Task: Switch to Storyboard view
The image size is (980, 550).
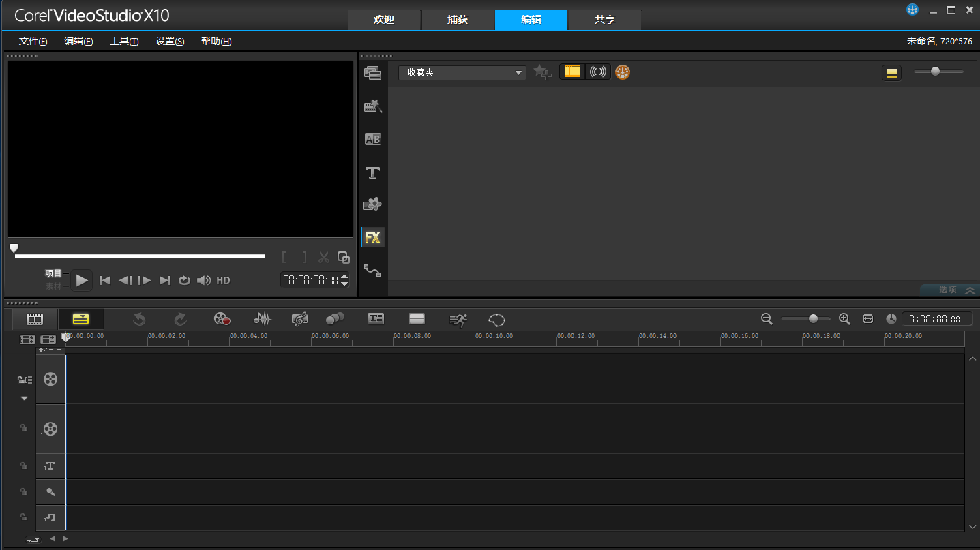Action: [x=35, y=319]
